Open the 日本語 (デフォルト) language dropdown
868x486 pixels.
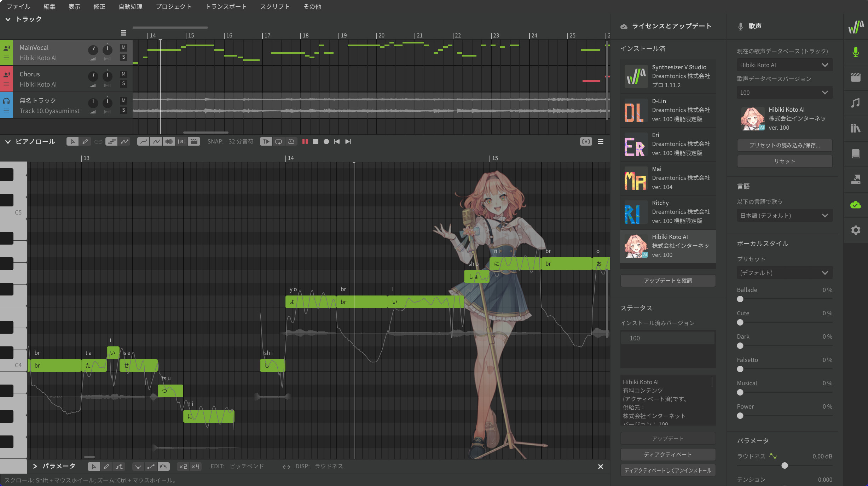(785, 216)
